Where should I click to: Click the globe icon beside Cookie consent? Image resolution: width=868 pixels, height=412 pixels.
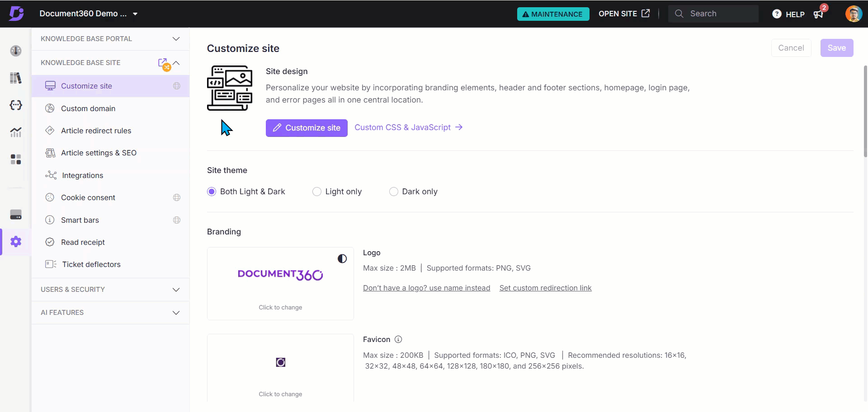pos(177,197)
